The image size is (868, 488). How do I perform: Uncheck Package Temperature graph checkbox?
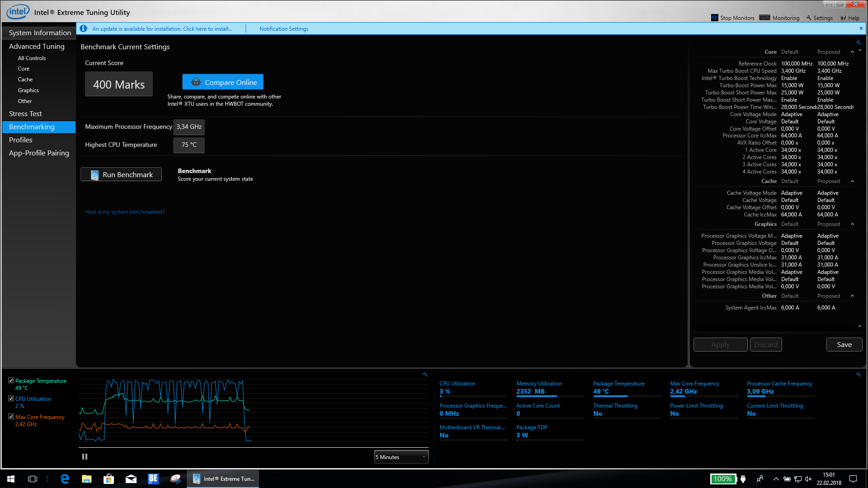tap(11, 380)
